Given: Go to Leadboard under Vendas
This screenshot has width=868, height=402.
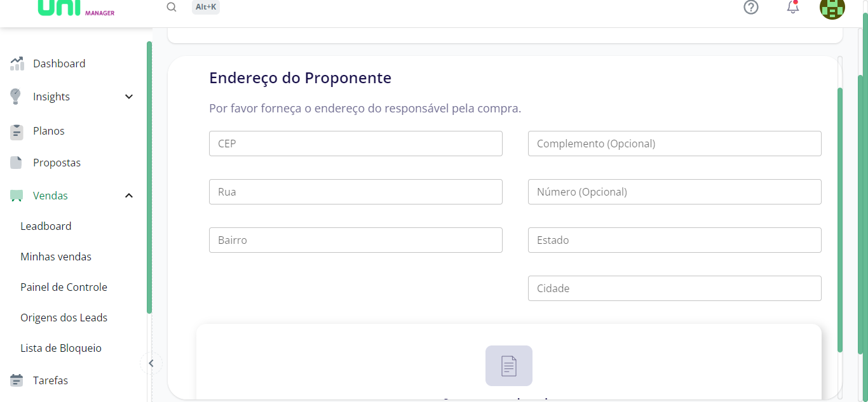Looking at the screenshot, I should 46,226.
